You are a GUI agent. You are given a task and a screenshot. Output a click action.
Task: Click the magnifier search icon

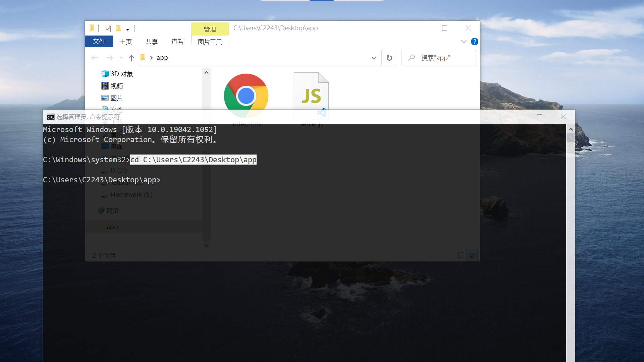tap(412, 58)
